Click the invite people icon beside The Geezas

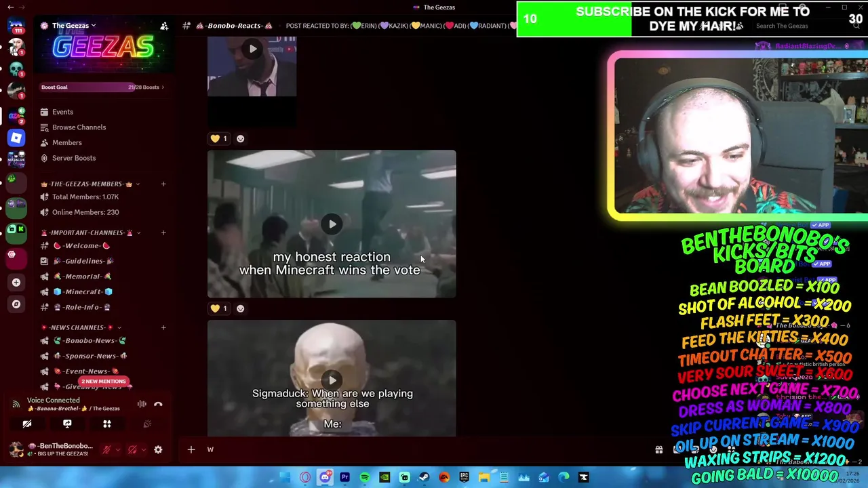click(164, 26)
